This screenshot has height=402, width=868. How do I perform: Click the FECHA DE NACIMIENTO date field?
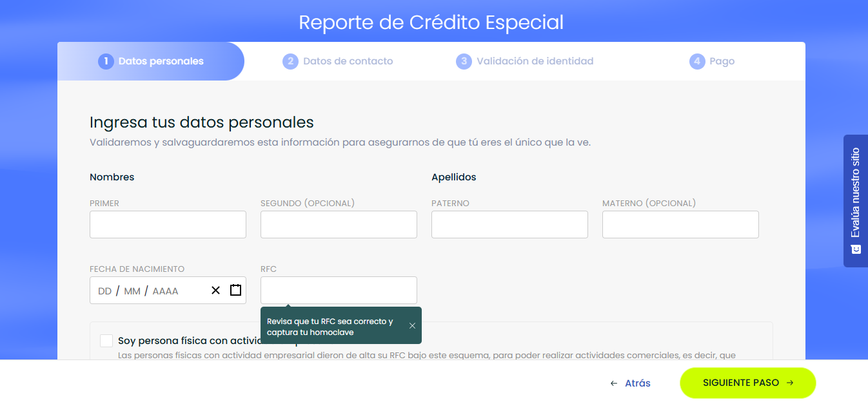[155, 290]
